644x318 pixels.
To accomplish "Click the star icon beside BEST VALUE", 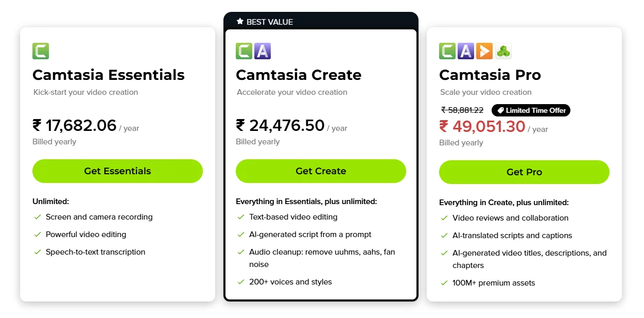I will tap(240, 22).
